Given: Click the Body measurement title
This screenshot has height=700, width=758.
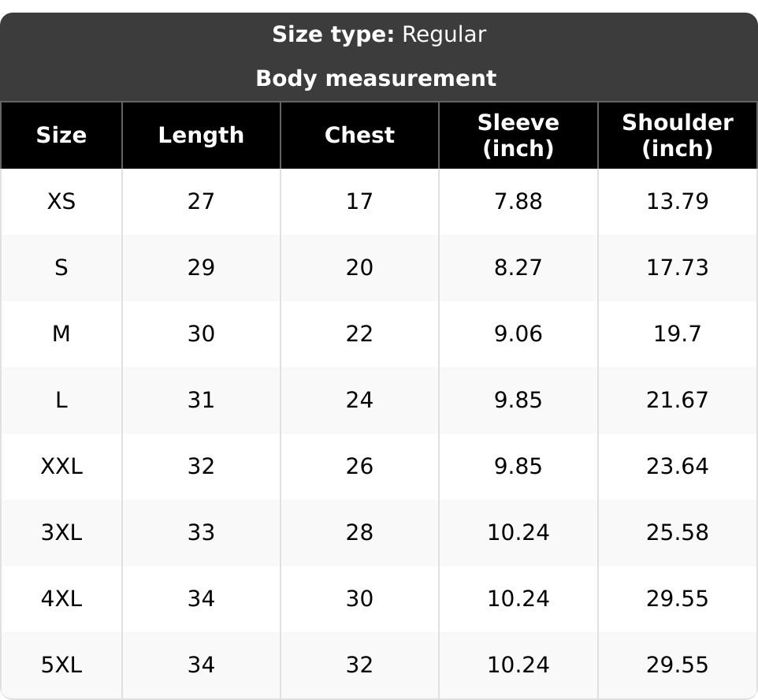Looking at the screenshot, I should pyautogui.click(x=376, y=78).
